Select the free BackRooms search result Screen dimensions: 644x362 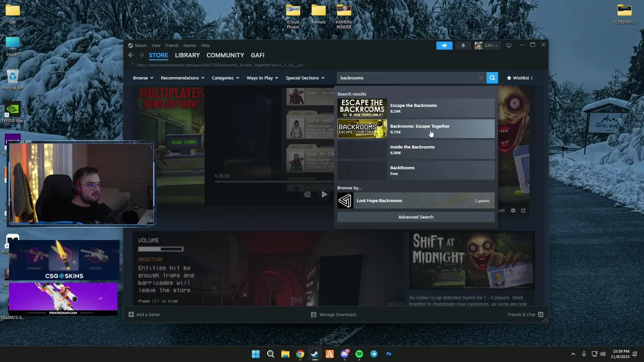pos(416,170)
